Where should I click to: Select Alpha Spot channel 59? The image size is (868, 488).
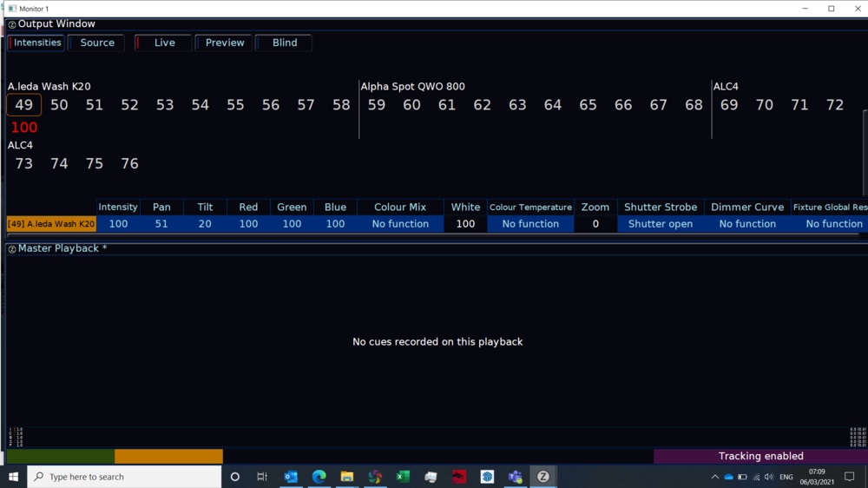[377, 105]
